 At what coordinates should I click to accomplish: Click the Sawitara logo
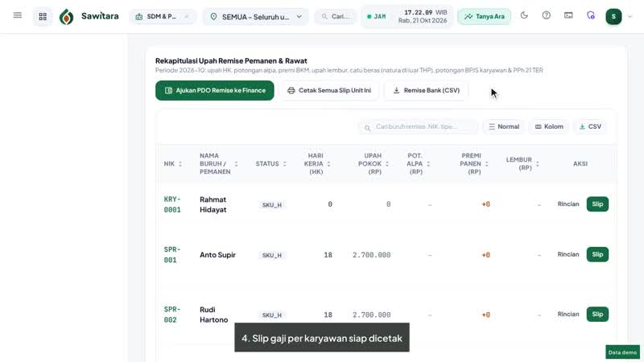[x=89, y=16]
